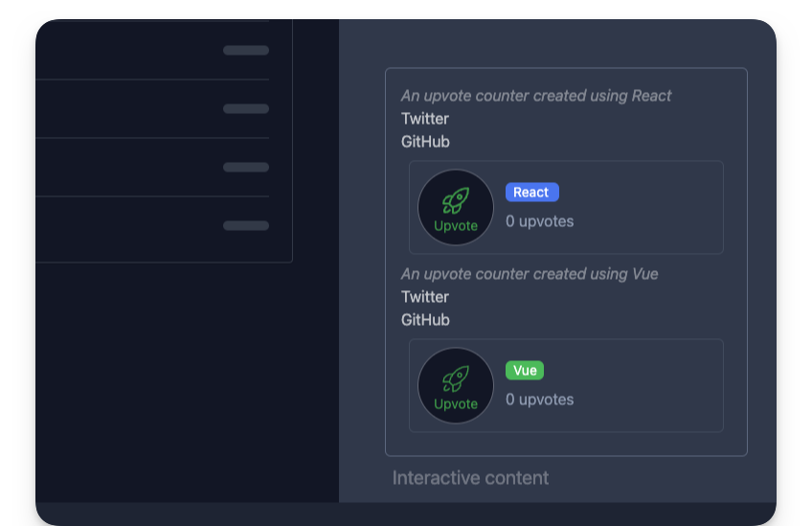Click 'An upvote counter created using Vue' caption
Screen dimensions: 812x526
coord(530,274)
